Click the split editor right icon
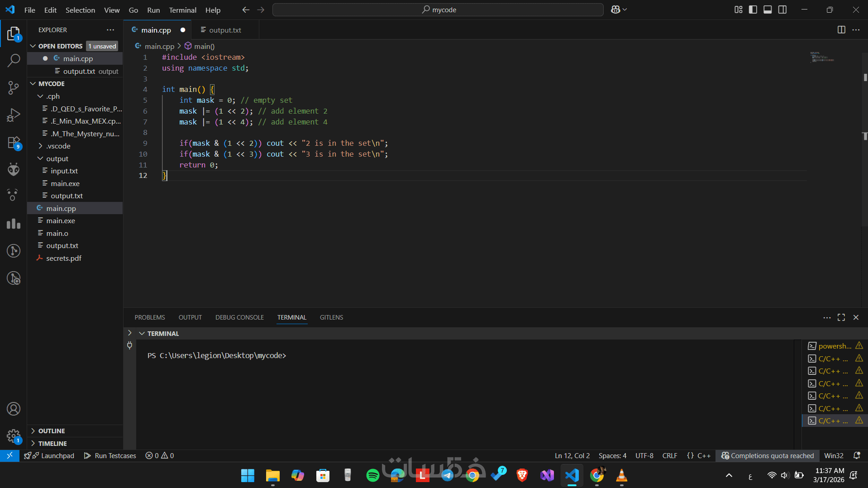The width and height of the screenshot is (868, 488). coord(841,30)
